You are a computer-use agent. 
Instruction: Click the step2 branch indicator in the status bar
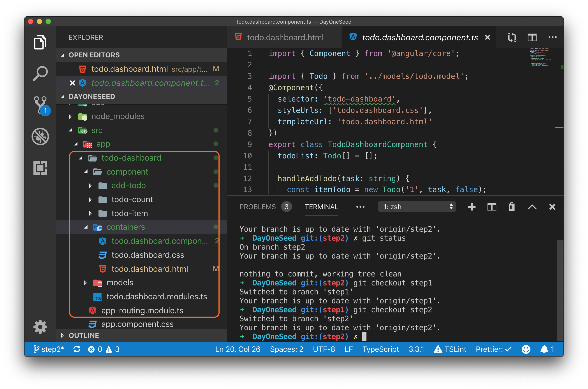tap(49, 349)
